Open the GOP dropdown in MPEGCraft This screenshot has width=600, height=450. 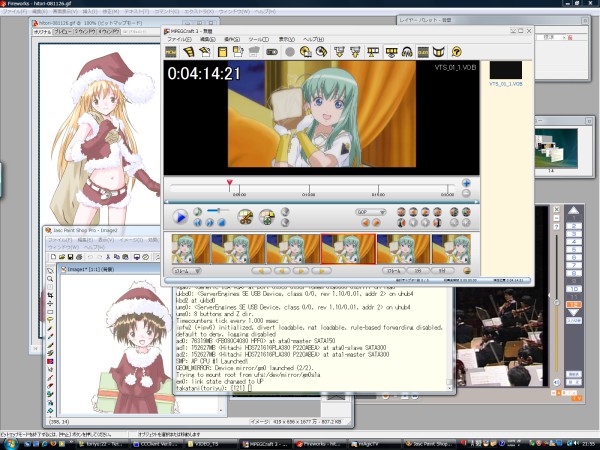click(x=370, y=212)
